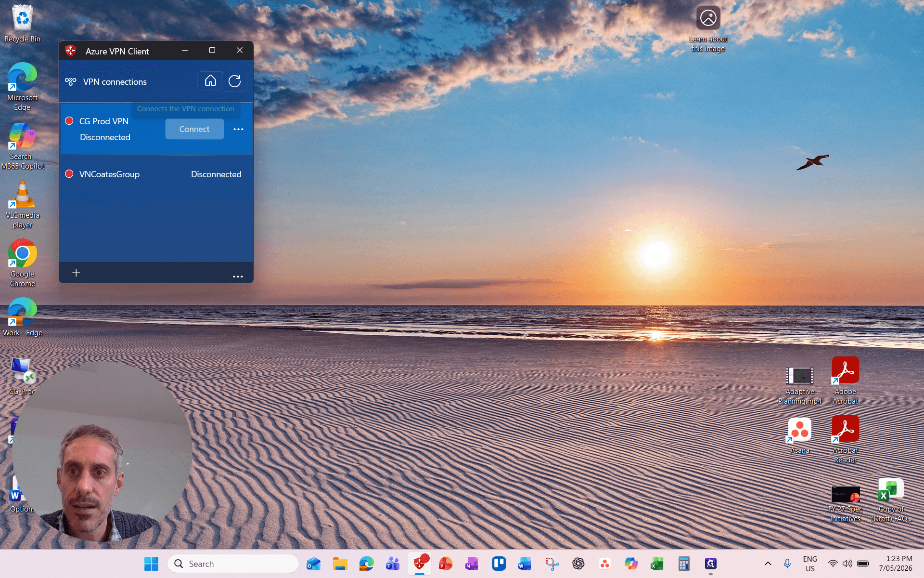Select the Copy of (Draft) FAQ Excel file
This screenshot has height=578, width=924.
tap(891, 500)
